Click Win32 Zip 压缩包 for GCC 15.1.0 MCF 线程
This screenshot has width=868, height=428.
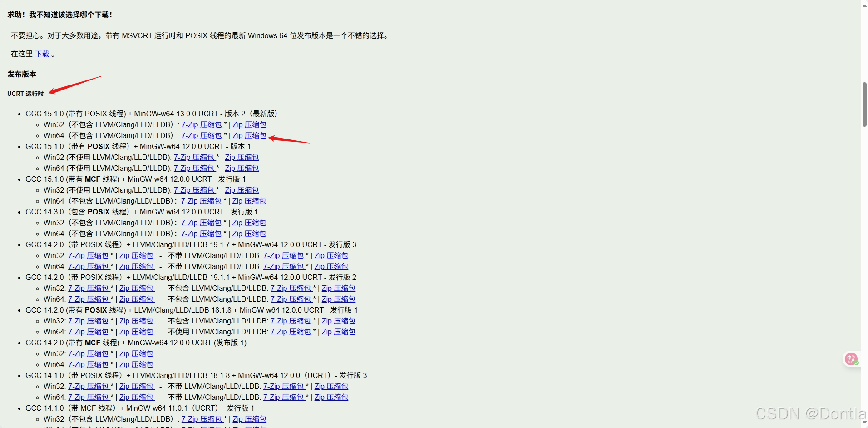tap(242, 190)
